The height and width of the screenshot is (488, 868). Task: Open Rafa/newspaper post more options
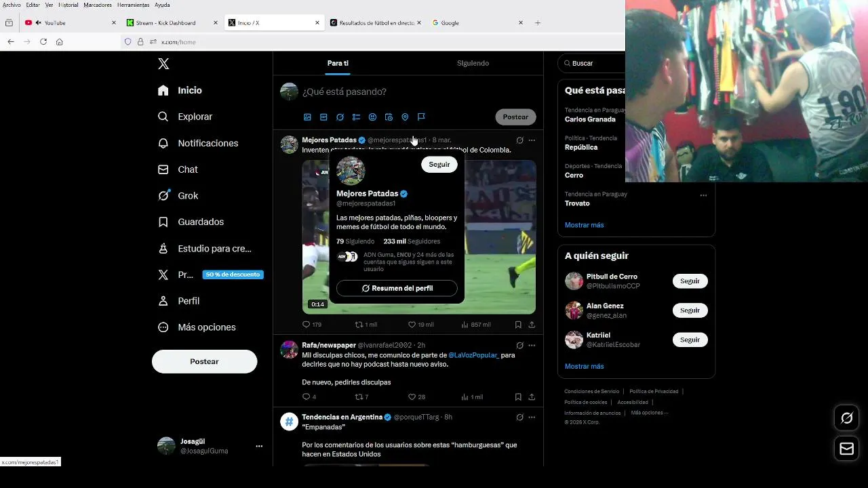(532, 346)
